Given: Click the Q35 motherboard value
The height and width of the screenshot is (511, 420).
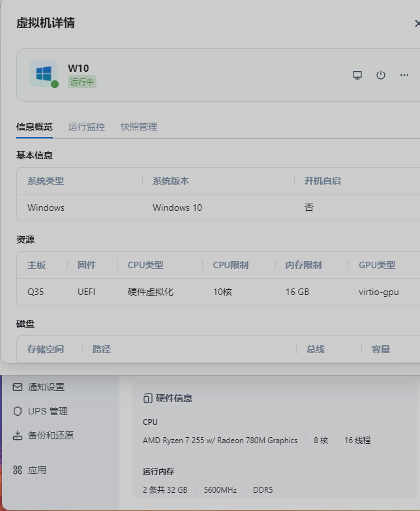Looking at the screenshot, I should pos(35,292).
